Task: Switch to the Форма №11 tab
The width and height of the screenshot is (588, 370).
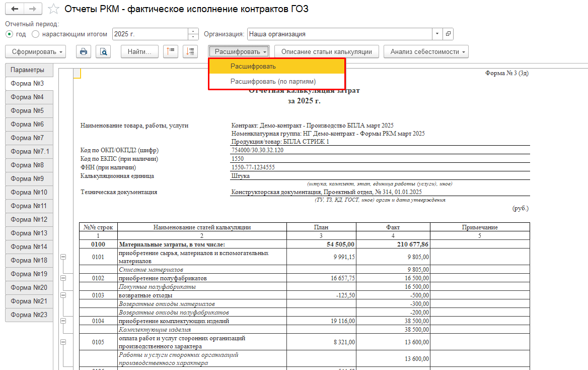Action: 29,206
